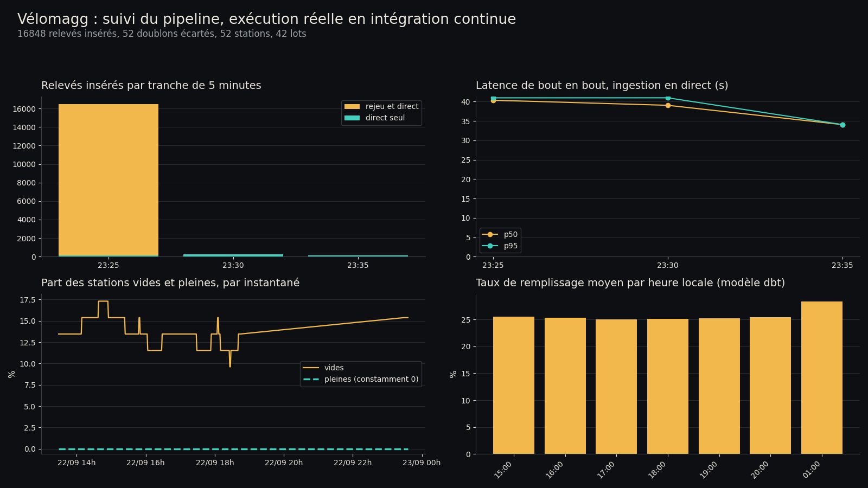Viewport: 868px width, 488px height.
Task: Click the legend label direct seul
Action: (x=385, y=118)
